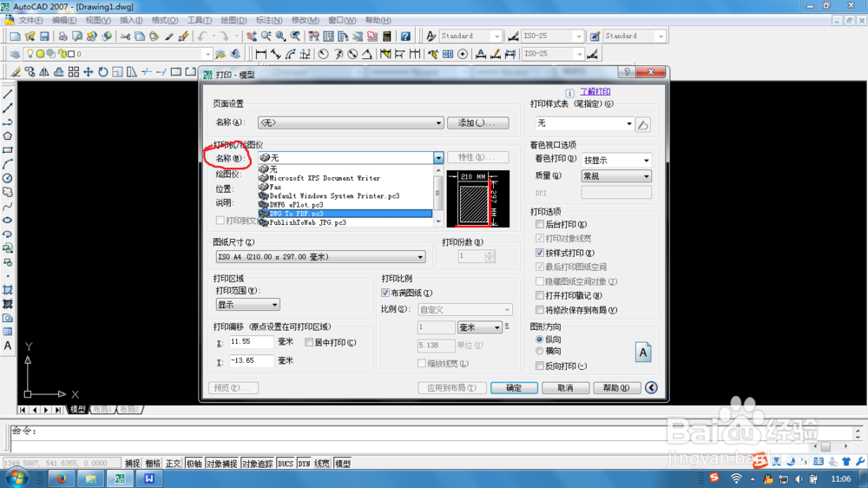The image size is (868, 488).
Task: Open 着色打印 按显示 dropdown
Action: [x=616, y=160]
